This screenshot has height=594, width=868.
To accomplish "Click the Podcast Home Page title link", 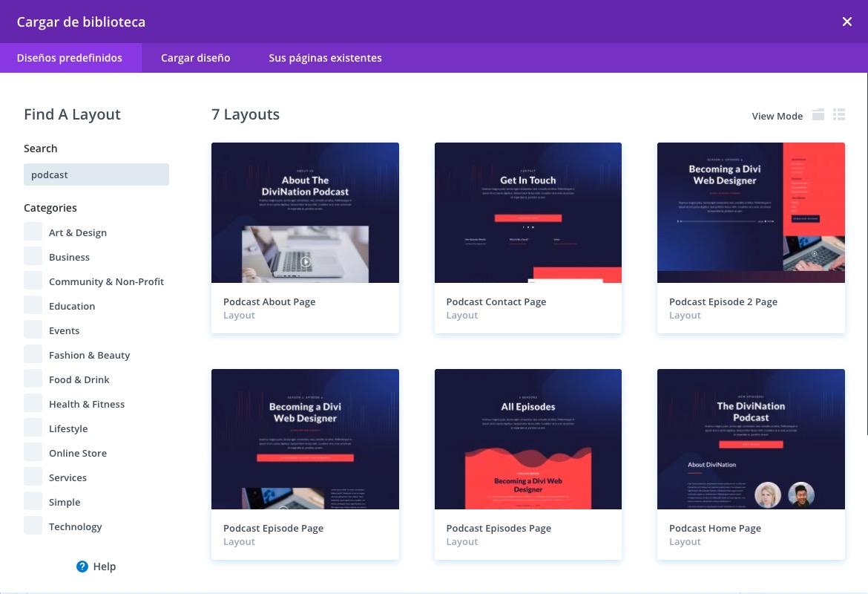I will tap(714, 528).
